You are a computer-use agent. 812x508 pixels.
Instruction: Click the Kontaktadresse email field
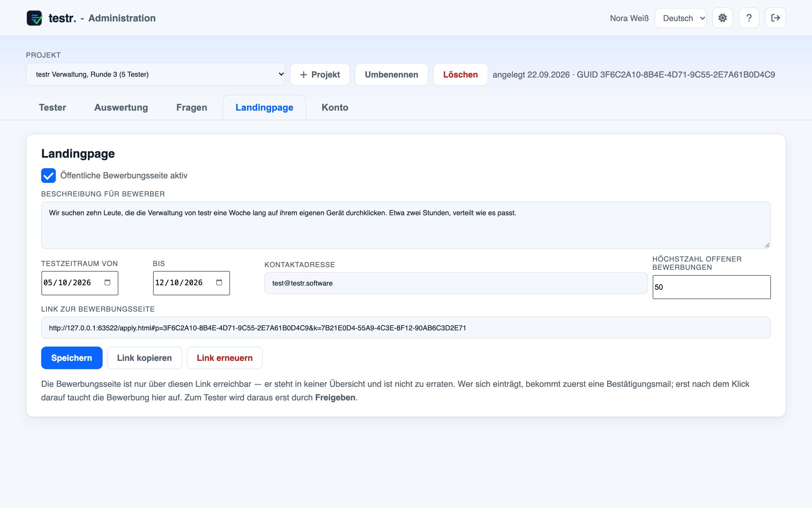click(x=456, y=283)
